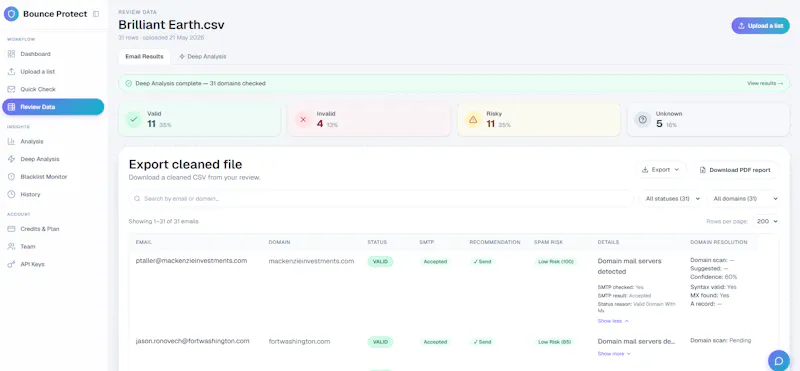Click the Analysis bar chart icon
The height and width of the screenshot is (371, 800).
tap(11, 141)
